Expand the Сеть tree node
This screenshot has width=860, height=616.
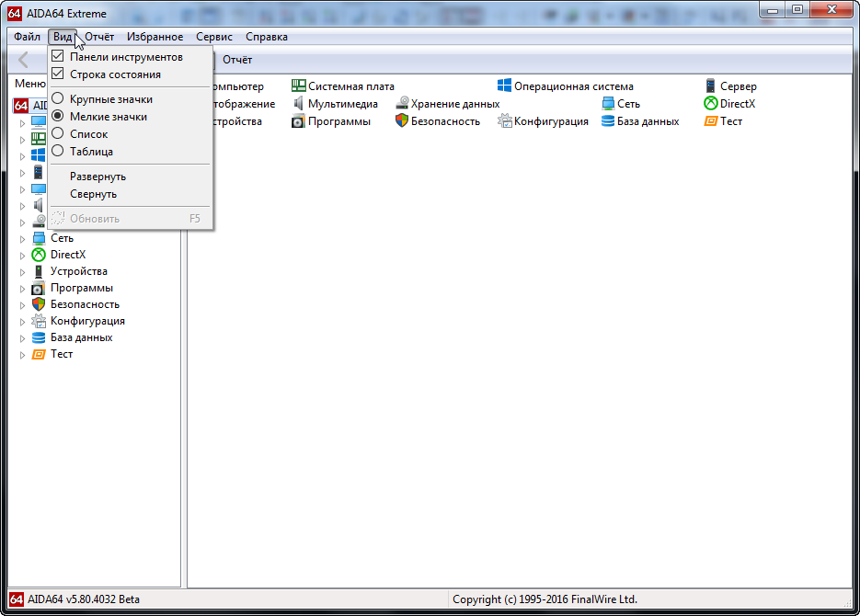pyautogui.click(x=22, y=239)
